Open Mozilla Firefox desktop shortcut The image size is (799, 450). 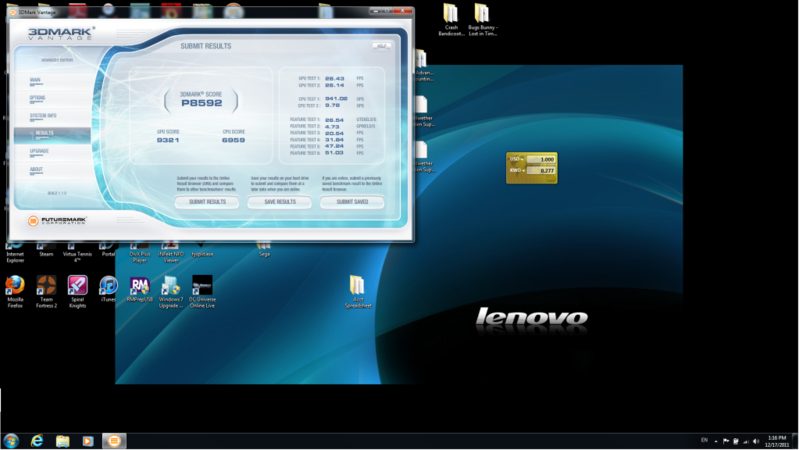click(15, 292)
